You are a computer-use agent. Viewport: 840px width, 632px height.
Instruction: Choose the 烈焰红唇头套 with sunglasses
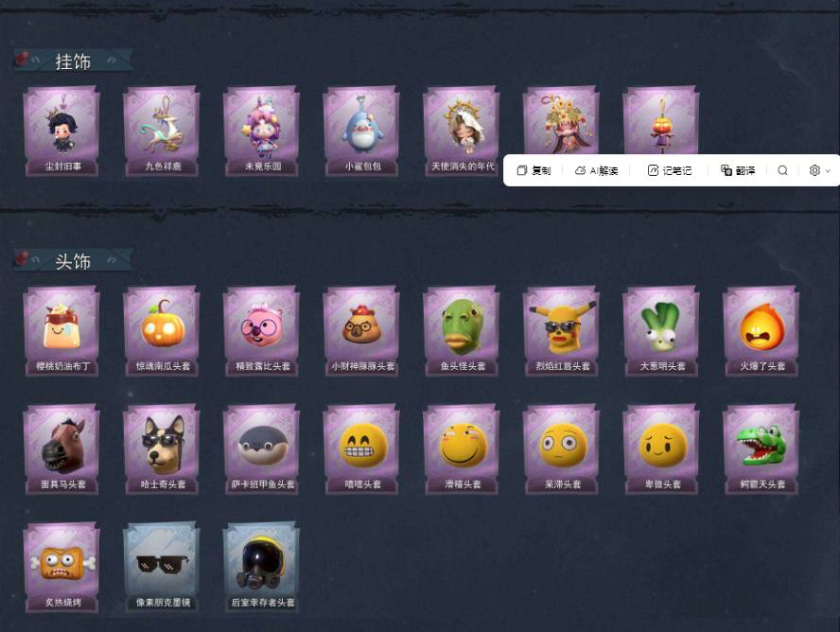[x=562, y=331]
